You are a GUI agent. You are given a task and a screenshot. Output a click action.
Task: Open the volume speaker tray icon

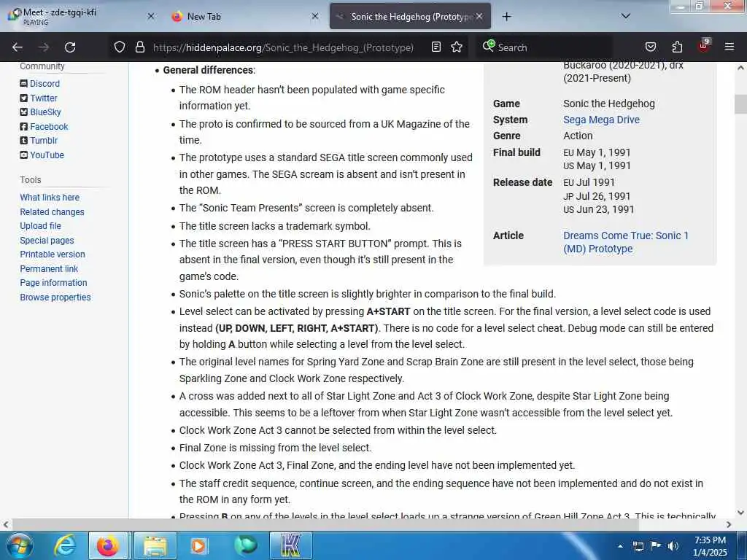click(x=673, y=546)
